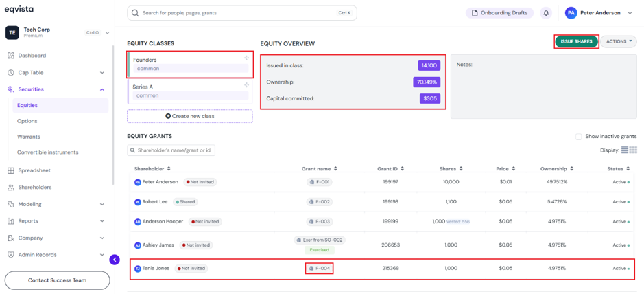Click the eqvista logo

point(19,9)
